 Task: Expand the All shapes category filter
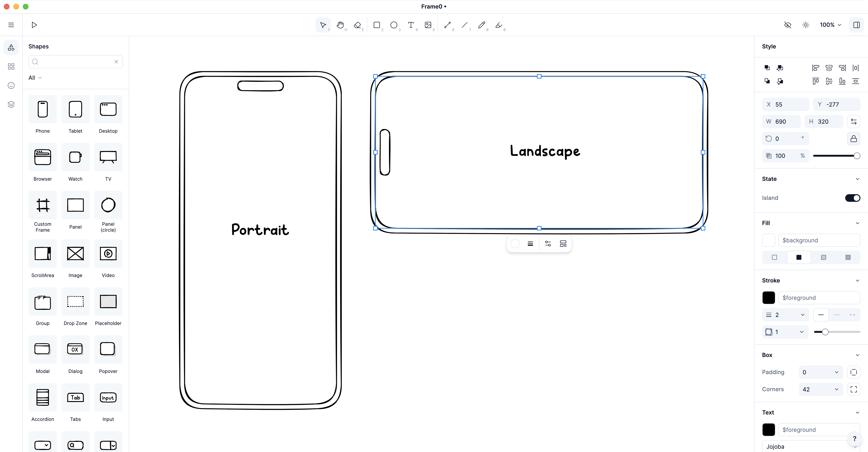35,78
